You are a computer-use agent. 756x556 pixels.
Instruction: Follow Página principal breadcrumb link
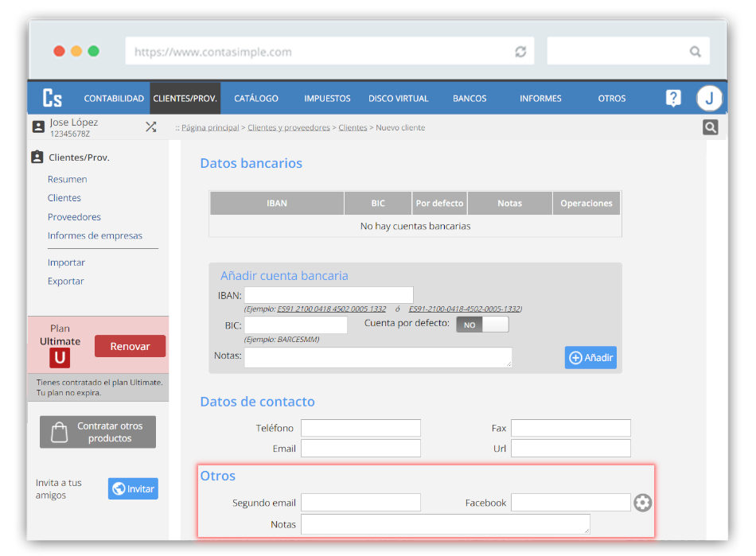point(210,127)
